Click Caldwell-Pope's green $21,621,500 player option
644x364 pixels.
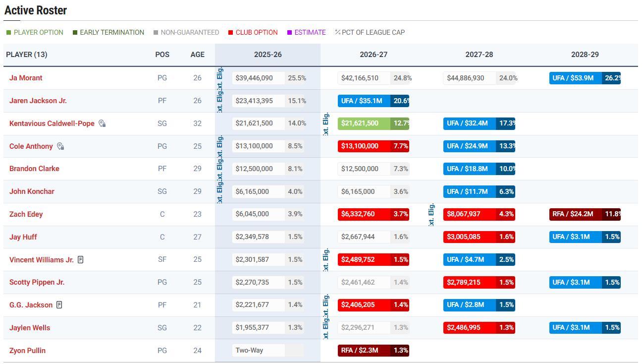[x=364, y=123]
